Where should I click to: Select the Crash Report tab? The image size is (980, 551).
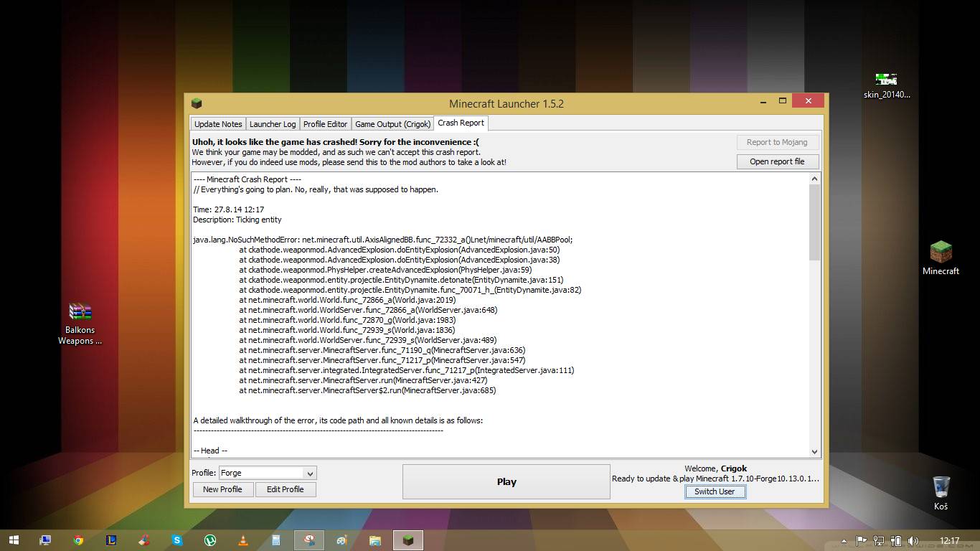(461, 123)
